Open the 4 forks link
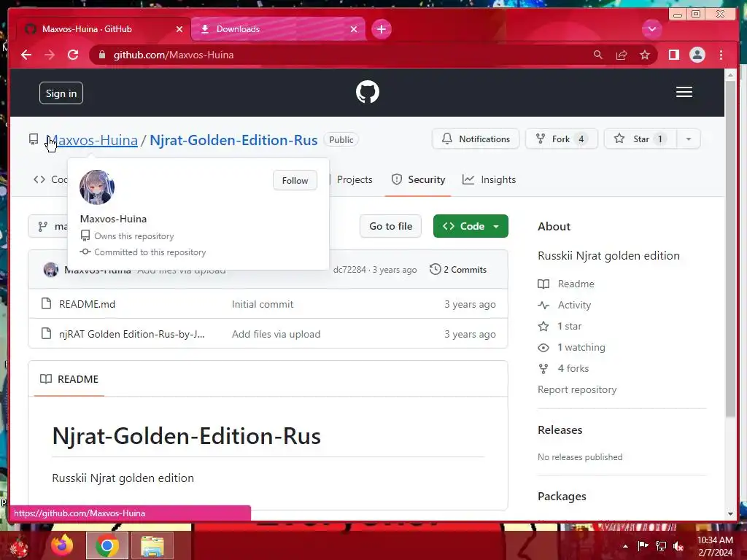Viewport: 747px width, 560px height. pyautogui.click(x=564, y=368)
